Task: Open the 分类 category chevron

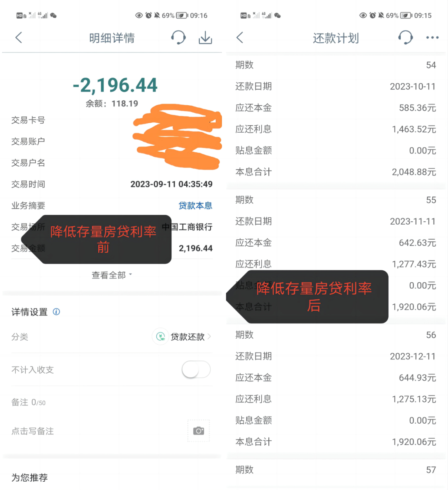Action: click(x=209, y=337)
